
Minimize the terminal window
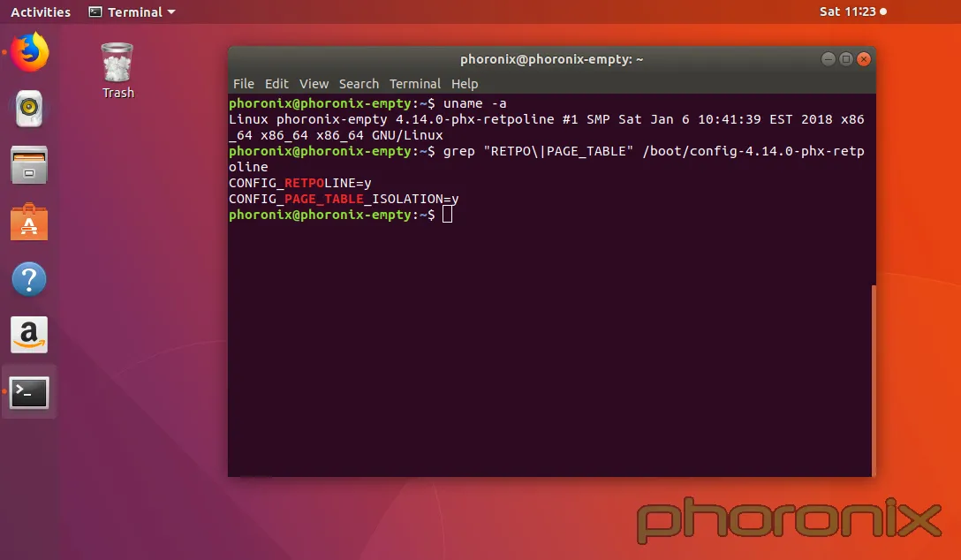click(828, 59)
